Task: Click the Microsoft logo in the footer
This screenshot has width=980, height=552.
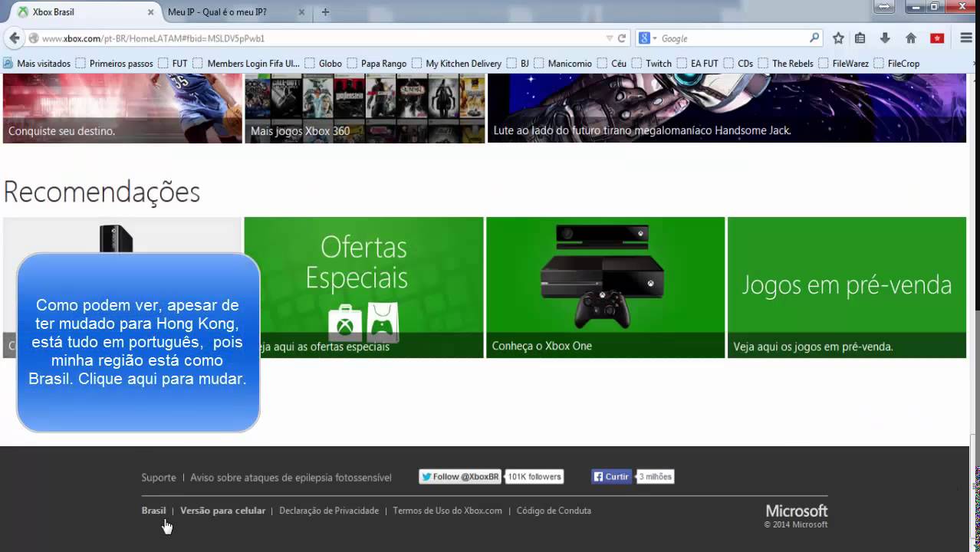Action: [x=797, y=511]
